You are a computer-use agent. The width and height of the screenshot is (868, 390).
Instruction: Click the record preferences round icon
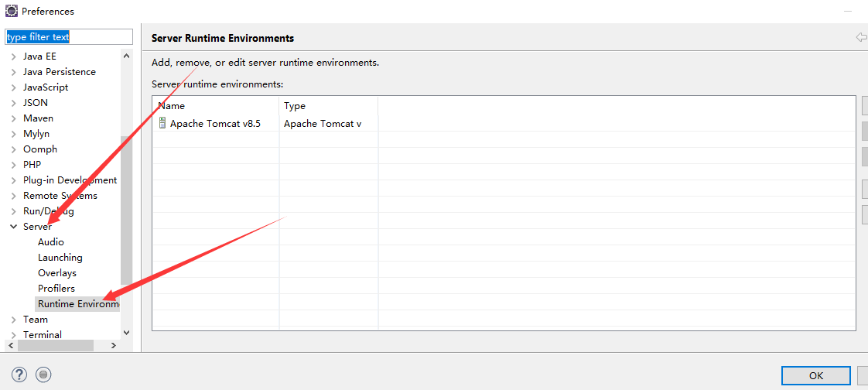click(x=43, y=375)
